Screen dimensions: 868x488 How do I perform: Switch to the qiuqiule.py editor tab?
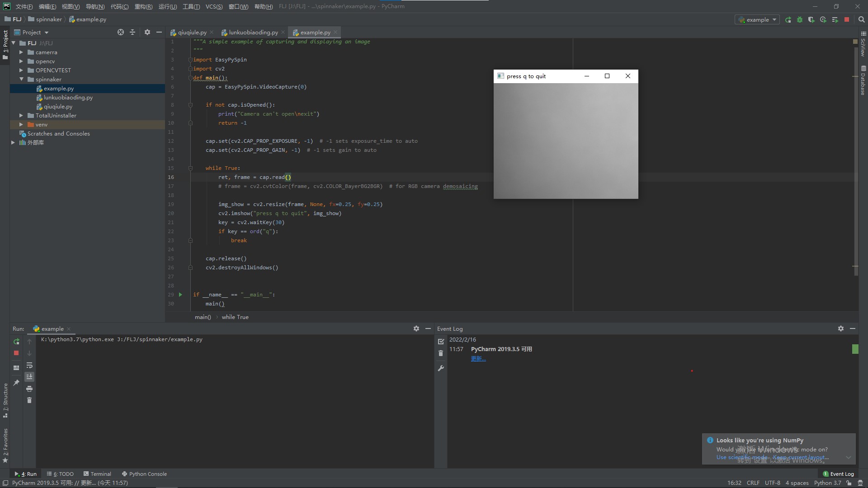click(x=192, y=33)
